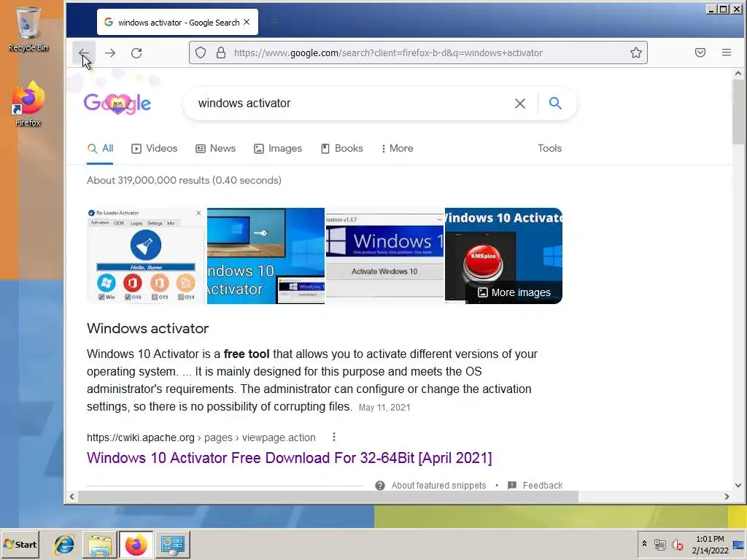Click the blue magnifier search button

tap(555, 104)
